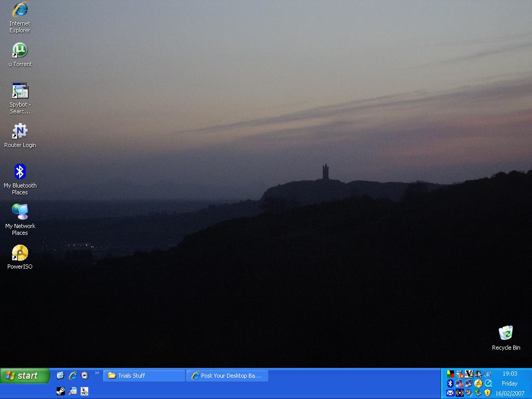Open the Start menu
532x399 pixels.
(25, 376)
